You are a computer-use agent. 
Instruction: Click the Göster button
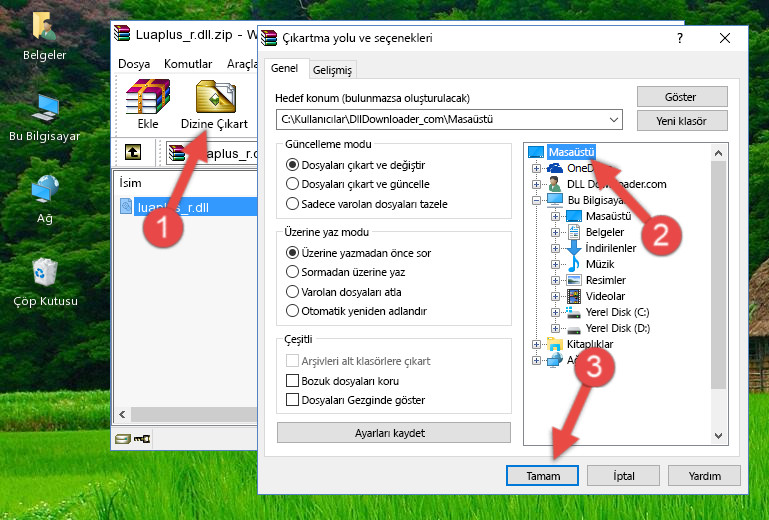pyautogui.click(x=682, y=97)
